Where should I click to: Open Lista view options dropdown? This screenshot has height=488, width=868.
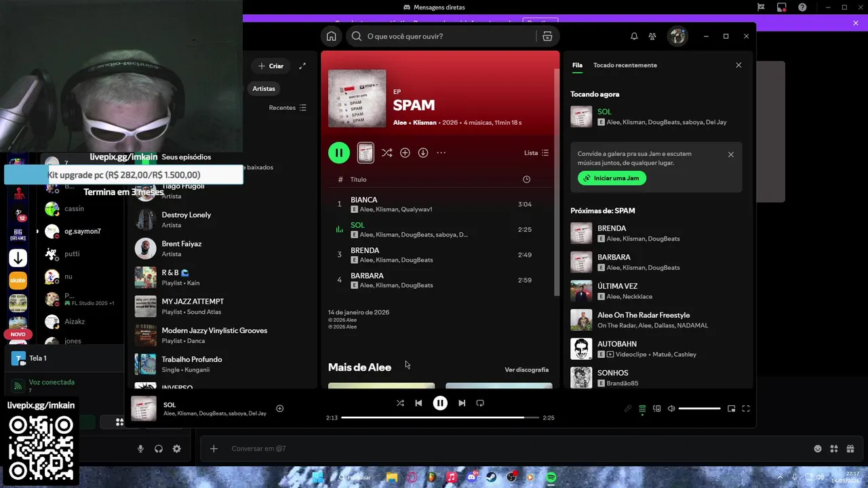[536, 153]
